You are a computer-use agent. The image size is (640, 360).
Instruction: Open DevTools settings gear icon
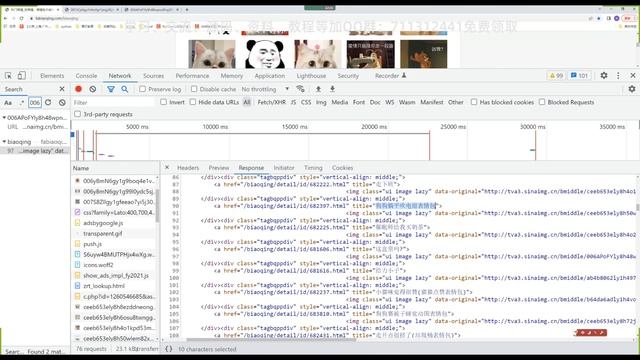[x=604, y=76]
